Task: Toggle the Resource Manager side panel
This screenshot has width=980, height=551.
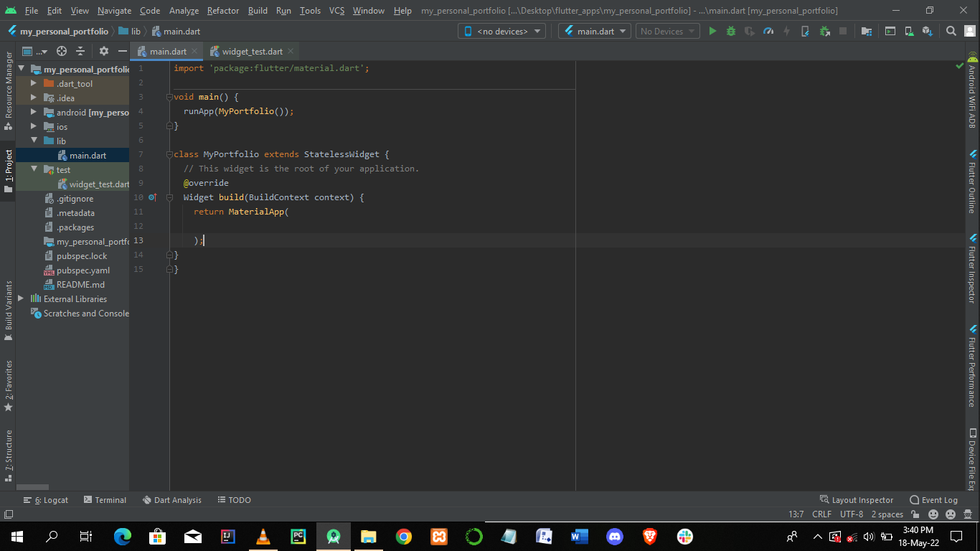Action: pyautogui.click(x=9, y=90)
